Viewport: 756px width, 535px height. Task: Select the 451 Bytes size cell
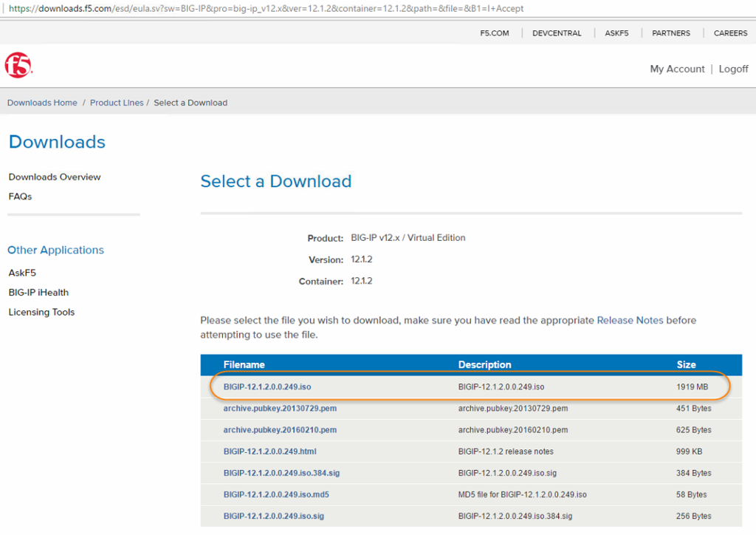tap(694, 409)
